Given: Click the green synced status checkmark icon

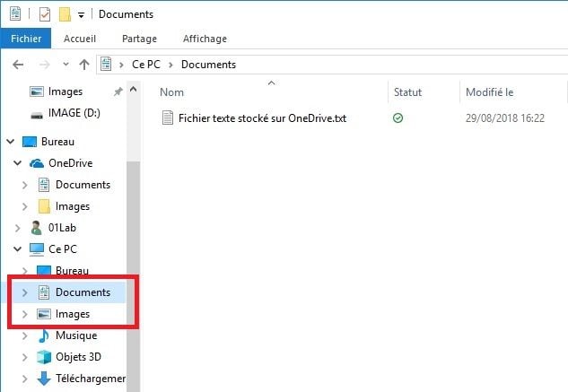Looking at the screenshot, I should [x=398, y=118].
